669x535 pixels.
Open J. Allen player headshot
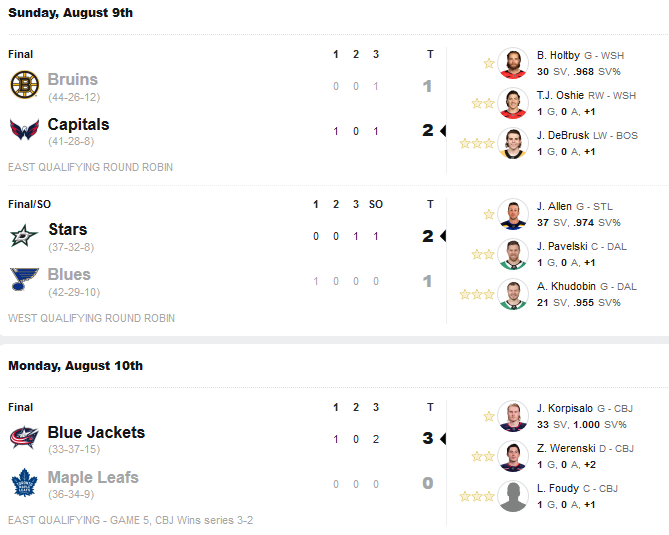(513, 214)
